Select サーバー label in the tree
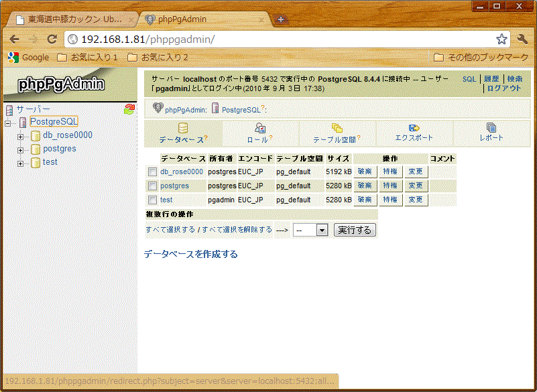The height and width of the screenshot is (392, 537). pyautogui.click(x=34, y=109)
